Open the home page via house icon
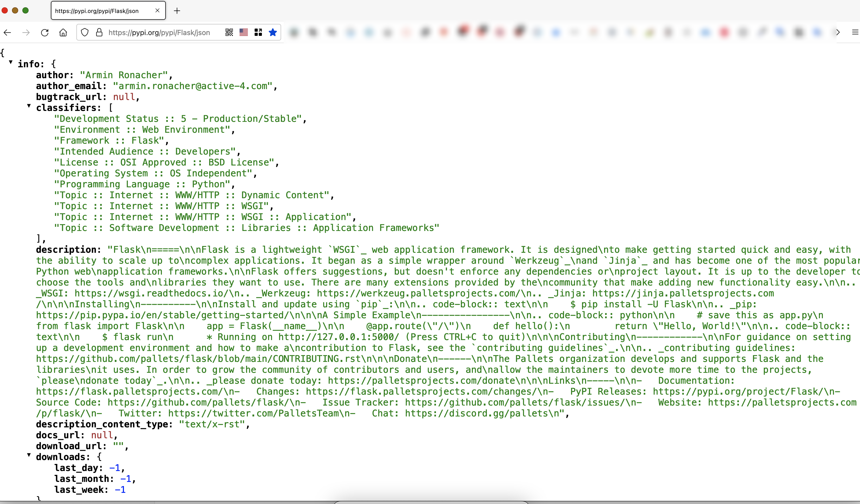This screenshot has width=860, height=504. click(63, 33)
